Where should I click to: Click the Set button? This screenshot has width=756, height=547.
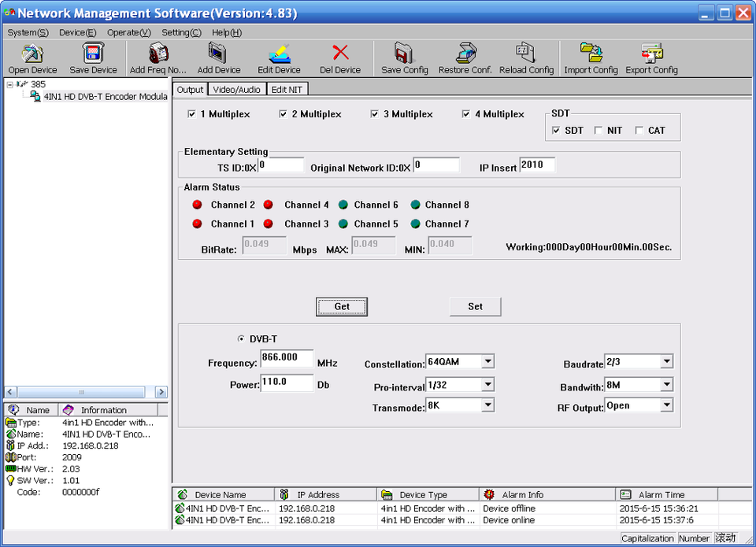[476, 306]
